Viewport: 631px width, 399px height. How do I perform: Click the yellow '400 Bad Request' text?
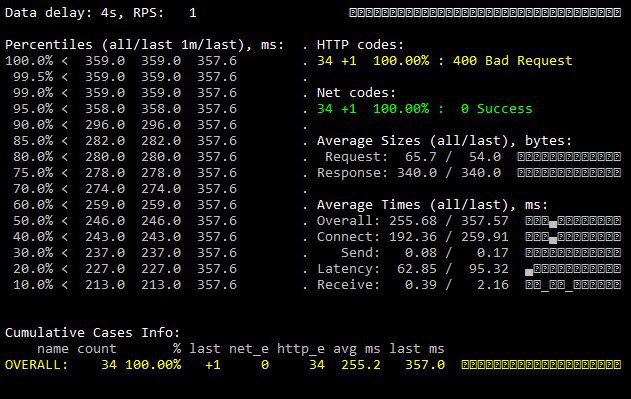[512, 61]
